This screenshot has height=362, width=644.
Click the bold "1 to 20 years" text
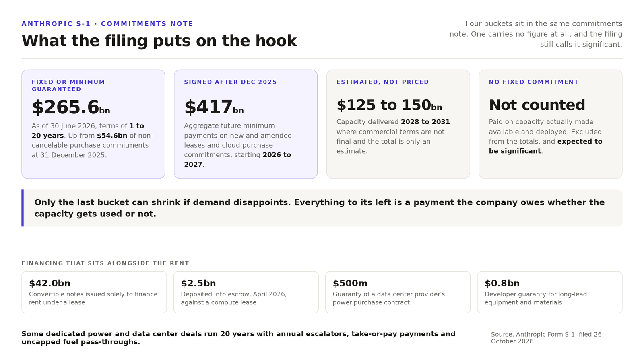click(x=88, y=131)
